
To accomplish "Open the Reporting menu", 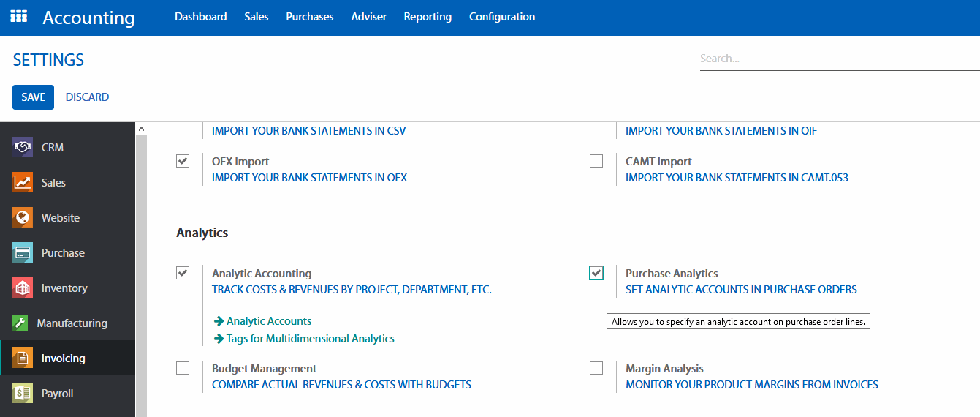I will (x=428, y=16).
